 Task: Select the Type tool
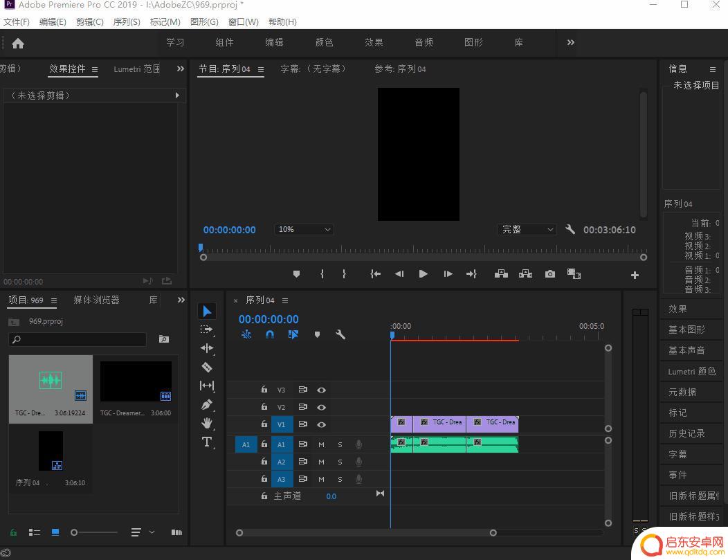[207, 442]
